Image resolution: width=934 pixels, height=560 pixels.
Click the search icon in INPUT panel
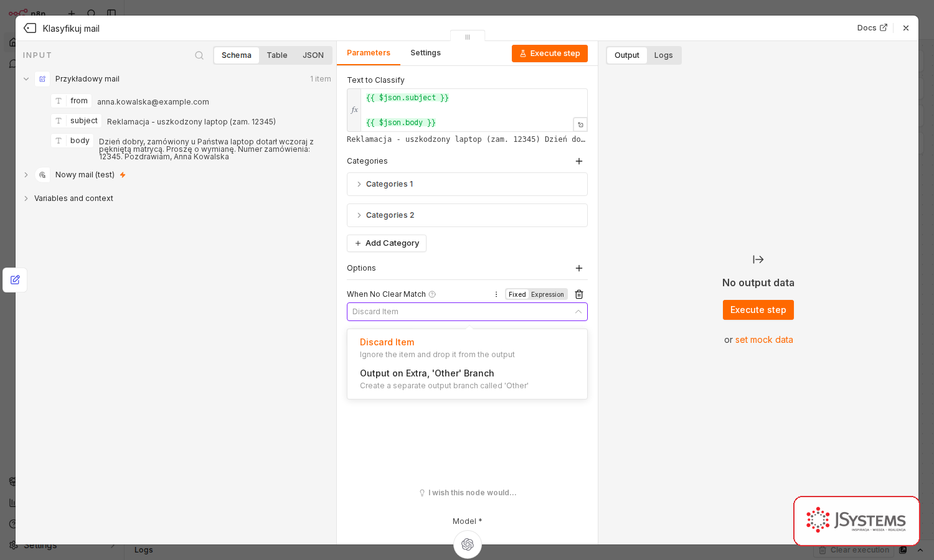[x=199, y=55]
